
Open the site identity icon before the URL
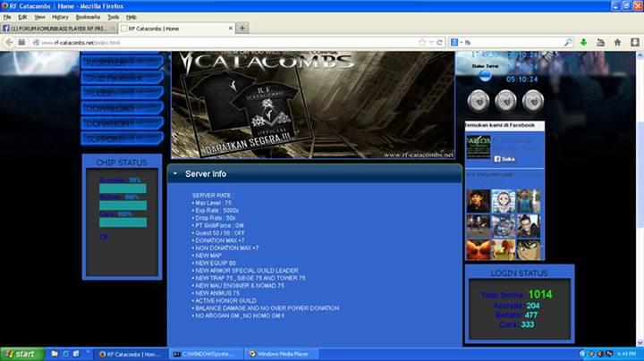pos(36,42)
